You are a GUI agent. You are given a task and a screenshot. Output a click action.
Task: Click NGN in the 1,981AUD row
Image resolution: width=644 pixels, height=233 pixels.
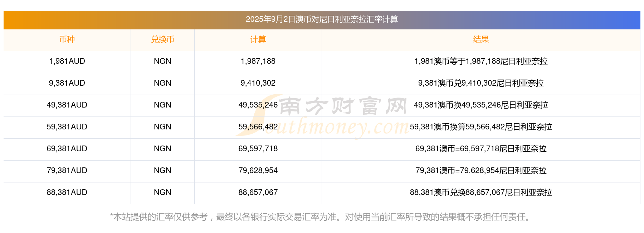(x=162, y=61)
